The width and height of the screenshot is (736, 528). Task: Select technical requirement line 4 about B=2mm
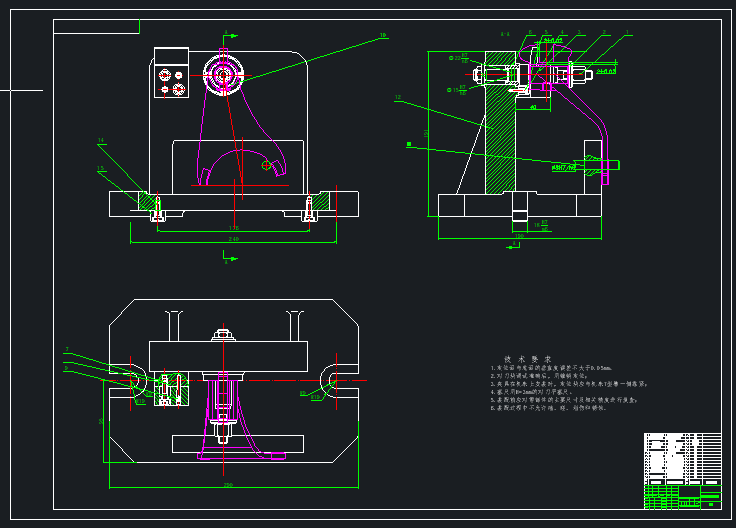click(x=531, y=392)
